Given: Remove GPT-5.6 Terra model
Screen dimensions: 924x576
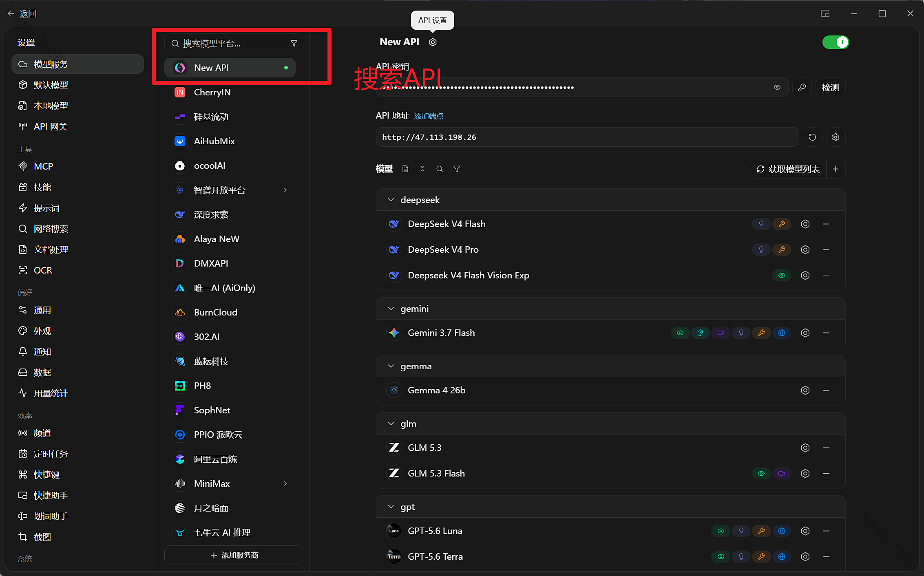Looking at the screenshot, I should click(826, 556).
